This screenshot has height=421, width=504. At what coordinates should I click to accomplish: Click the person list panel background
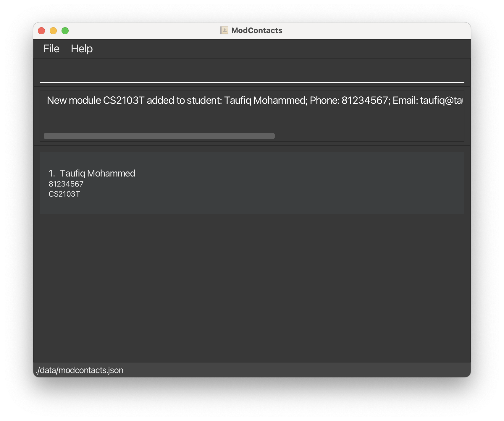251,281
